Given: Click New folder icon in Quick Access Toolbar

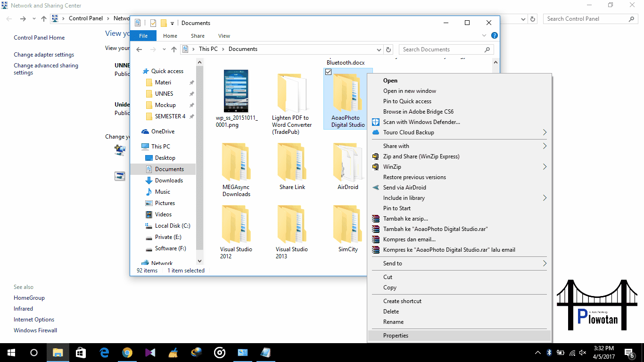Looking at the screenshot, I should coord(164,23).
